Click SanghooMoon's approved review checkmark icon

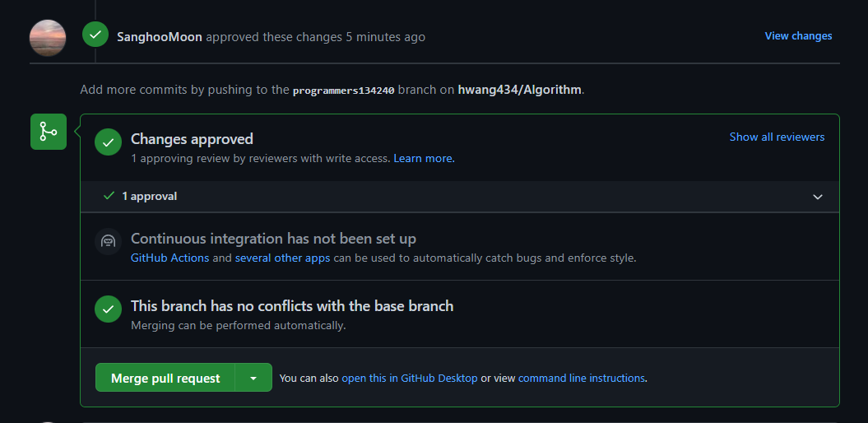click(95, 35)
